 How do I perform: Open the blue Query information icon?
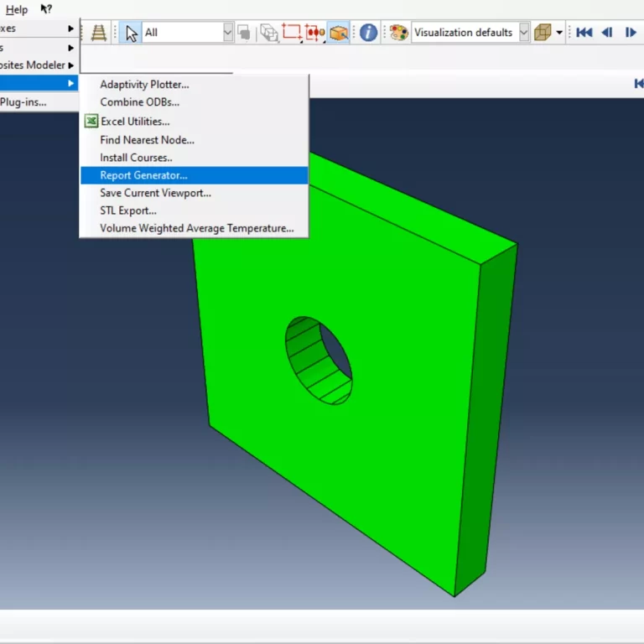368,33
